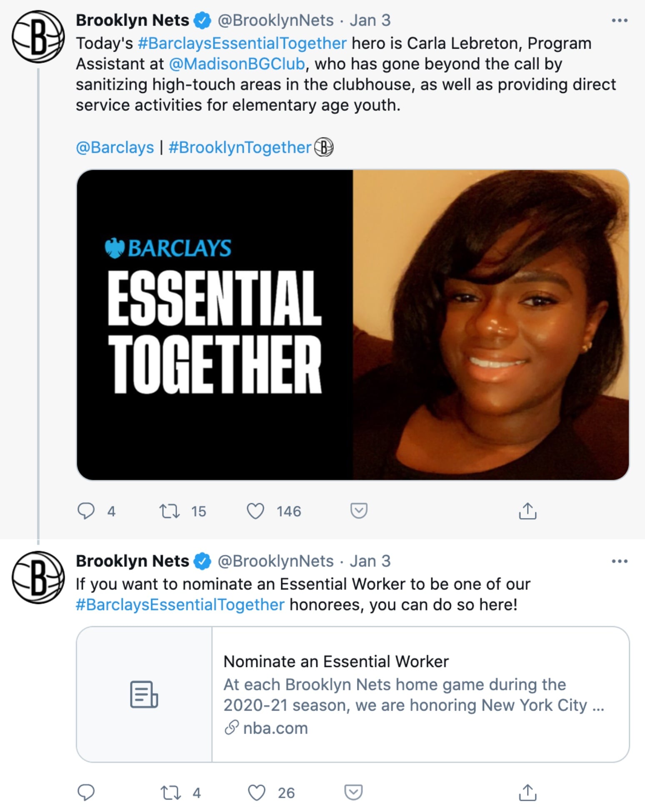The width and height of the screenshot is (645, 812).
Task: Reply to the Carla Lebreton tweet
Action: [x=86, y=511]
